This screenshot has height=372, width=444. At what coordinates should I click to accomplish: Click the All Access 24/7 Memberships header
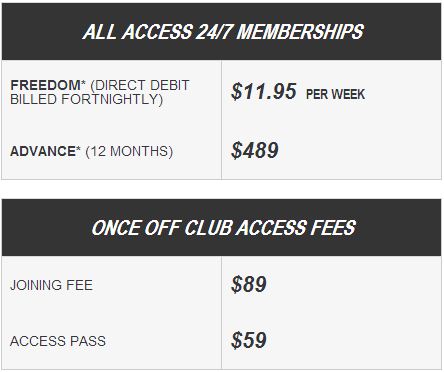223,32
